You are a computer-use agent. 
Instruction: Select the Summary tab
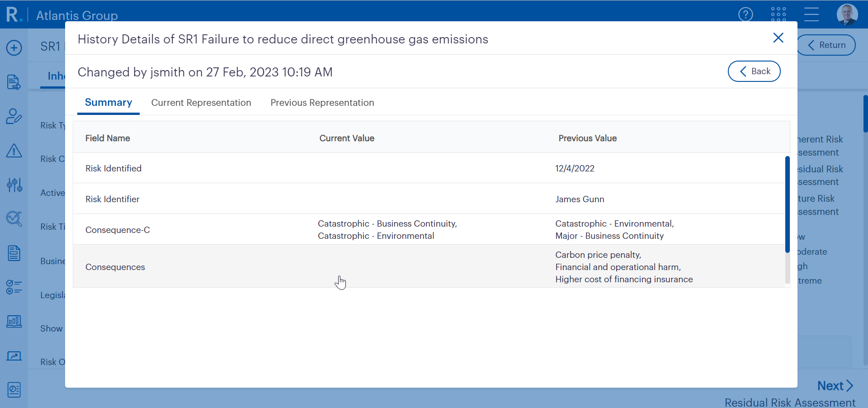tap(108, 103)
